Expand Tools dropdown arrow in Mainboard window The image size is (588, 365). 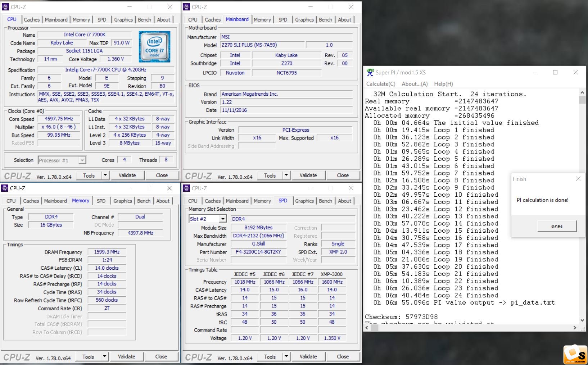click(x=286, y=175)
